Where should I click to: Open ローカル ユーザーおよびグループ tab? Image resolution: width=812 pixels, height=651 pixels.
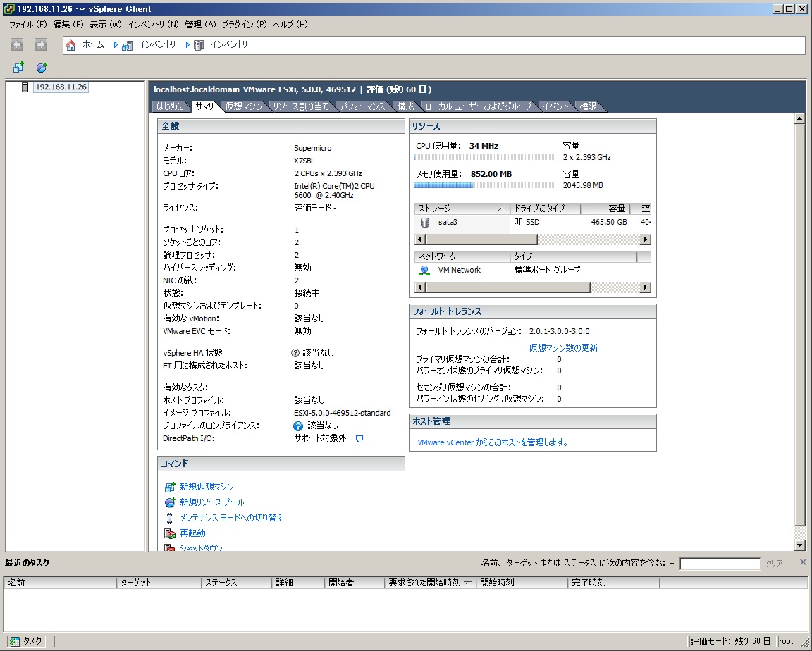(479, 106)
